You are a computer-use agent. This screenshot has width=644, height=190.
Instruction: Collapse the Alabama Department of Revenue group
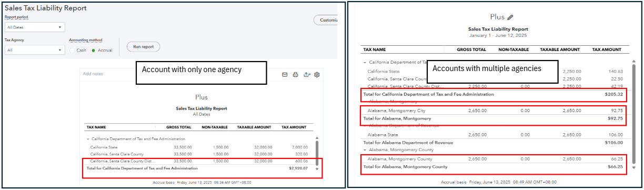coord(364,125)
